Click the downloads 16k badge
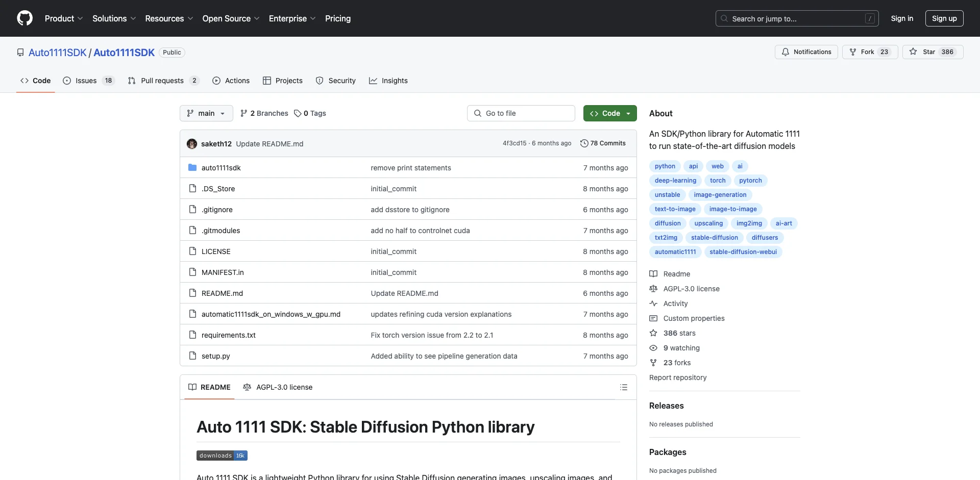Viewport: 980px width, 480px height. point(222,456)
